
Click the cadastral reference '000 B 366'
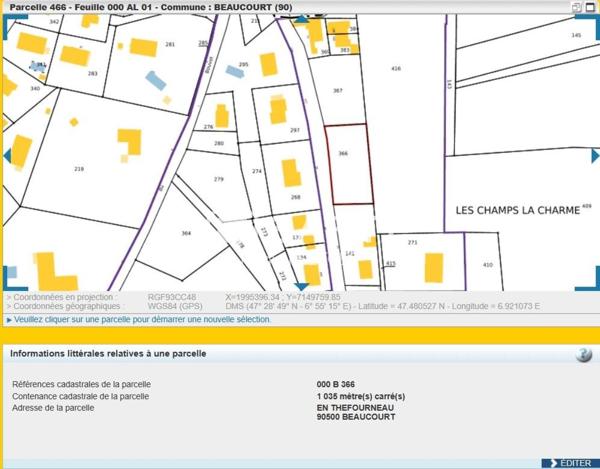pos(336,384)
